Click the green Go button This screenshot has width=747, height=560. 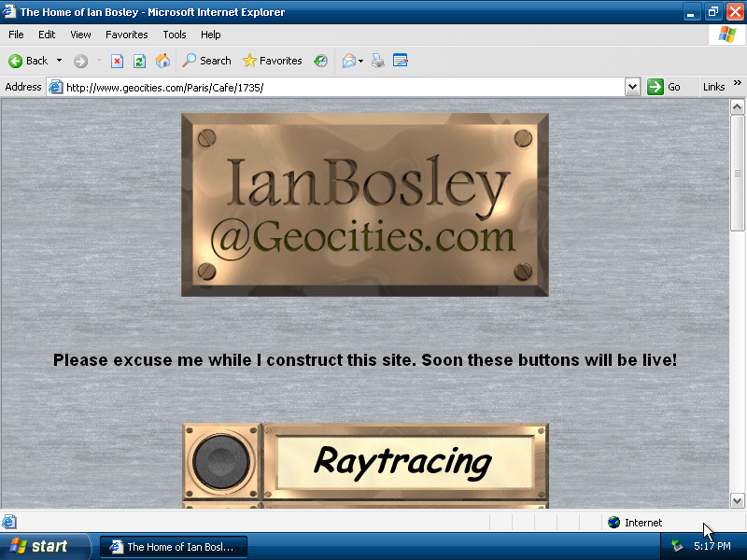coord(664,87)
